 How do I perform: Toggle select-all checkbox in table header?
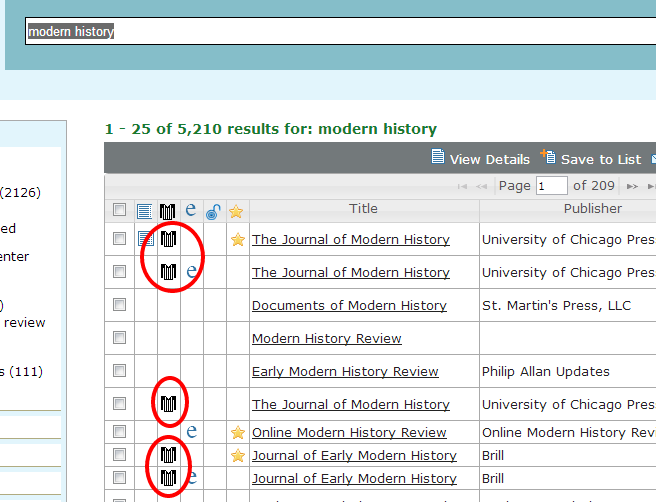pos(119,210)
